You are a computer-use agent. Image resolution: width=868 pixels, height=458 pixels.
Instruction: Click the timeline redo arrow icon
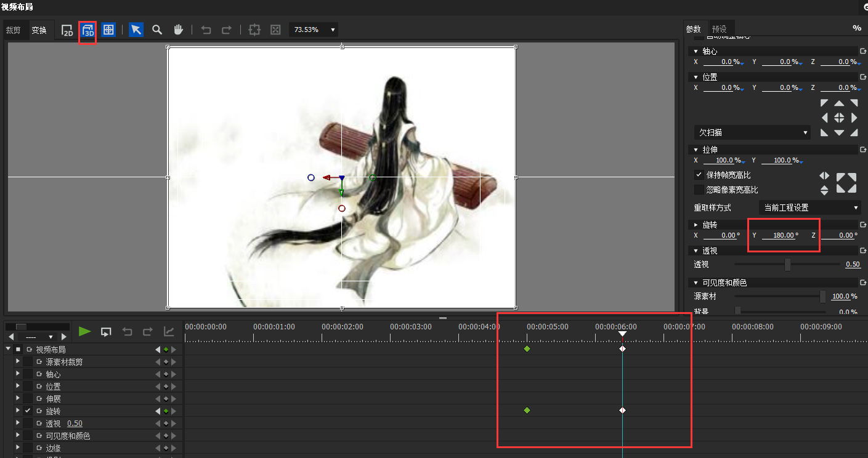tap(148, 332)
